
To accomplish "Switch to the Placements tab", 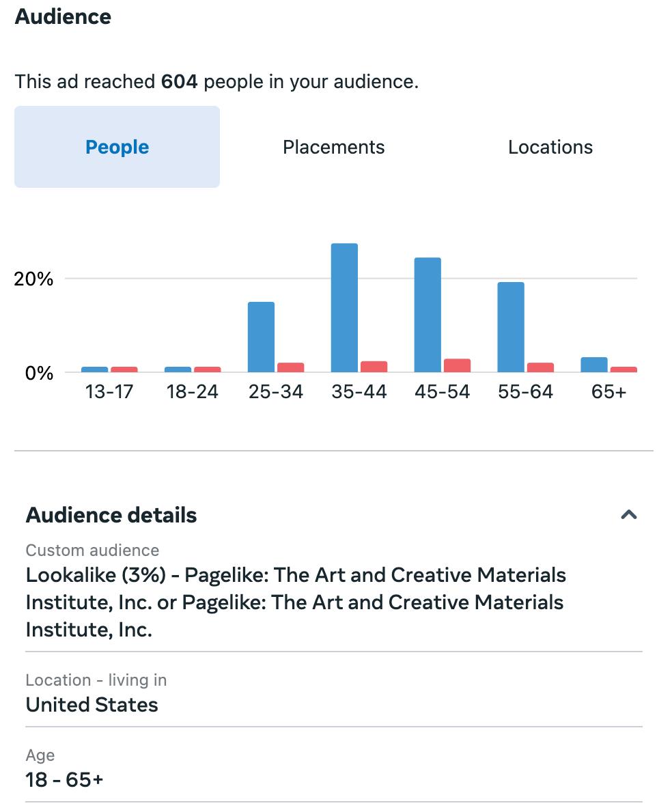I will click(333, 147).
